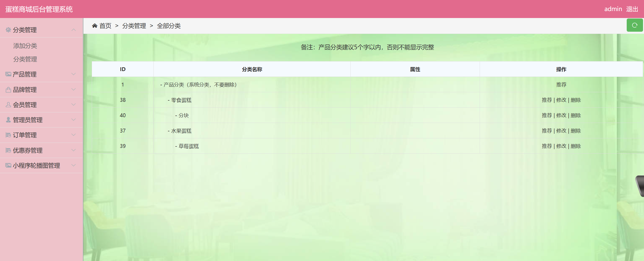
Task: Expand the 优惠券管理 section arrow
Action: [x=74, y=151]
